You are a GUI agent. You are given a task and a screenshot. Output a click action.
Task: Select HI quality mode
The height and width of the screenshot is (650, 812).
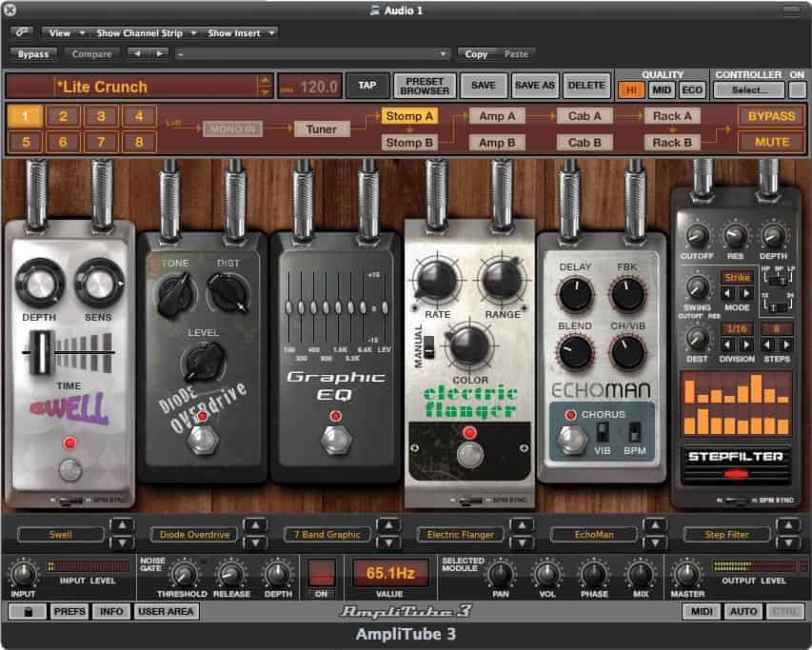point(630,90)
